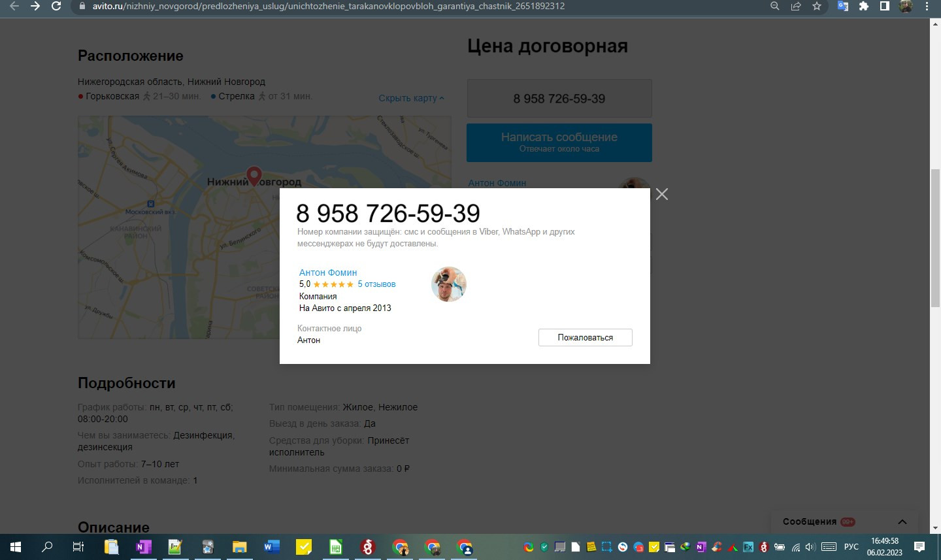Viewport: 941px width, 560px height.
Task: Share this page via the share icon
Action: (796, 6)
